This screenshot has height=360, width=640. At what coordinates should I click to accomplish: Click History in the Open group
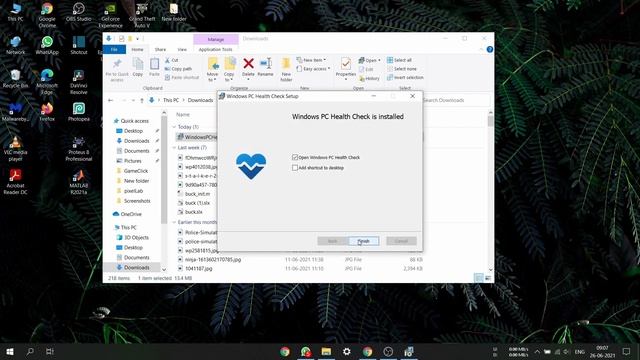369,78
